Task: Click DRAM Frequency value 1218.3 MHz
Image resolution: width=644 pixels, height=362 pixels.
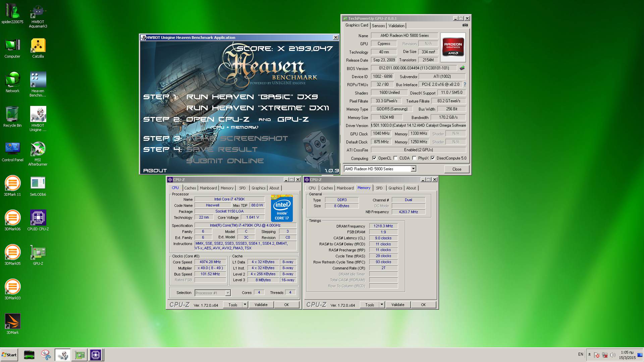Action: (x=383, y=226)
